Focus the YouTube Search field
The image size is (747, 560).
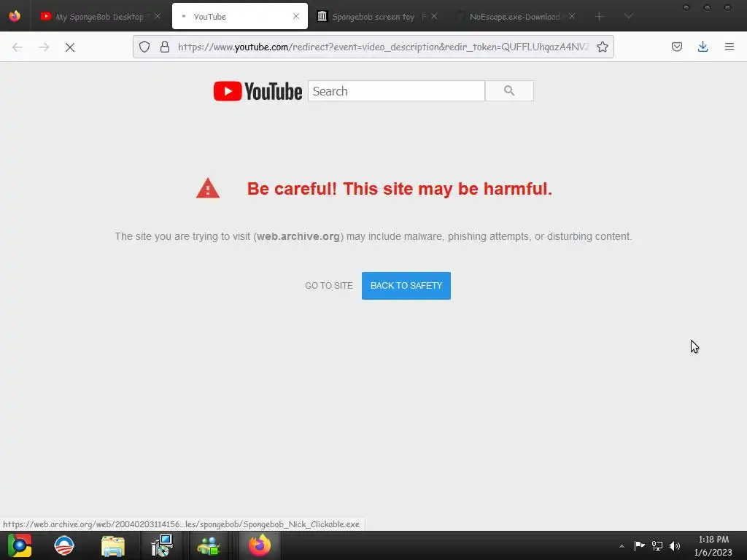396,91
